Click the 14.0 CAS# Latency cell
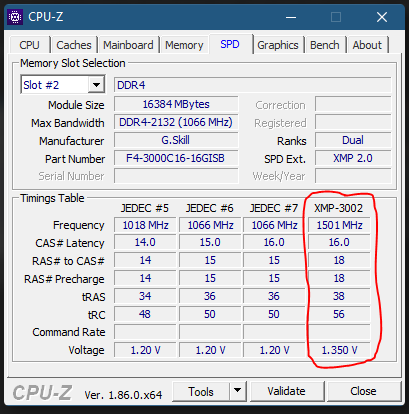 (145, 242)
